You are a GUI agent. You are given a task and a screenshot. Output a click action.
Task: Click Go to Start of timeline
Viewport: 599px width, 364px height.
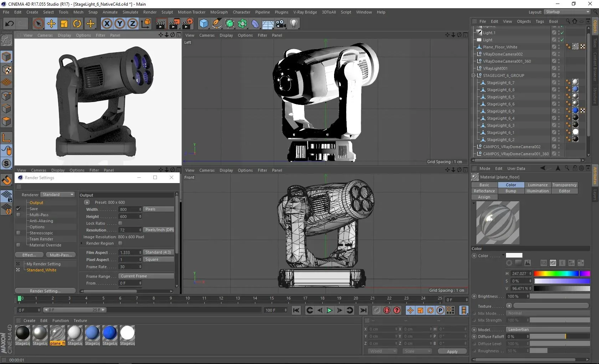(x=296, y=310)
